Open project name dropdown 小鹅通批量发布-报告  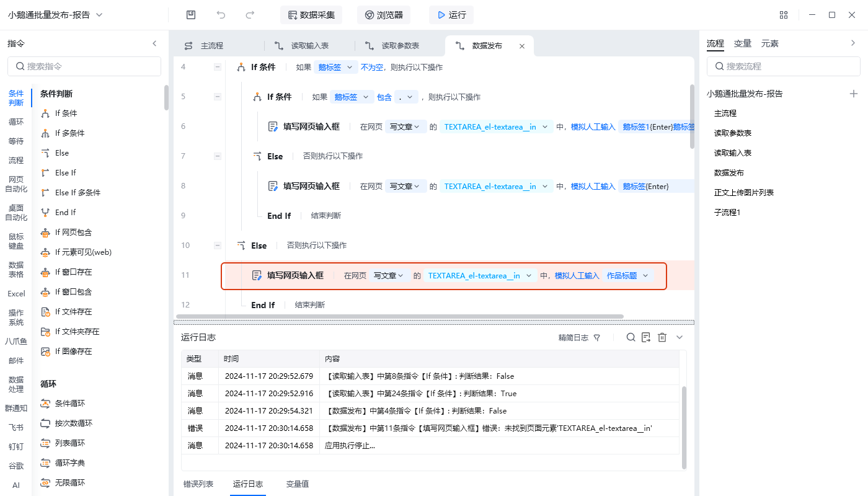(x=56, y=15)
